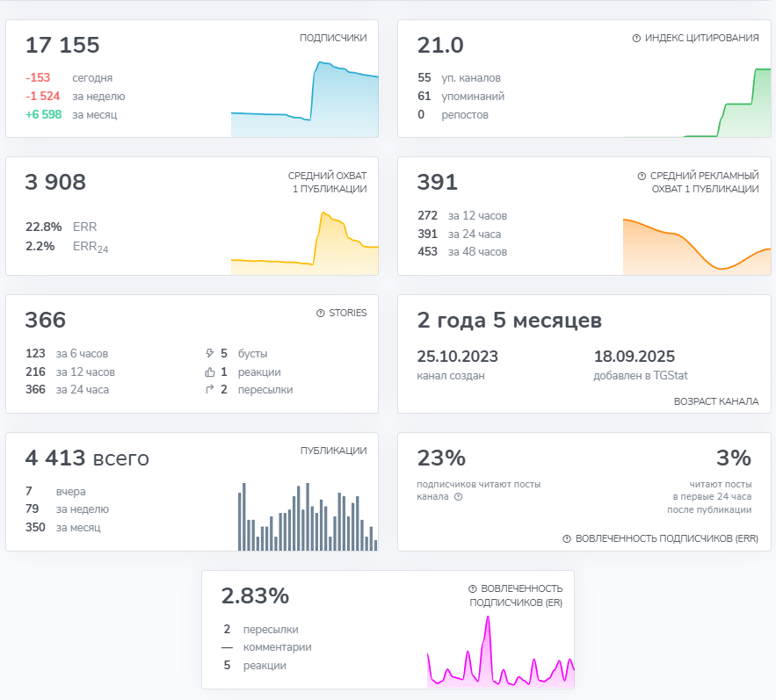
Task: Open the ПУБЛИКАЦИИ card title
Action: tap(333, 451)
